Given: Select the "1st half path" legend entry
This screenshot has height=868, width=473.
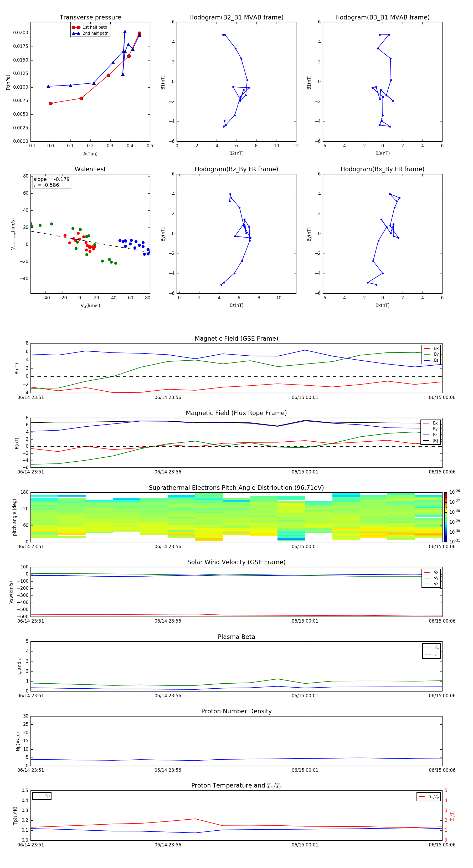Looking at the screenshot, I should click(x=90, y=27).
